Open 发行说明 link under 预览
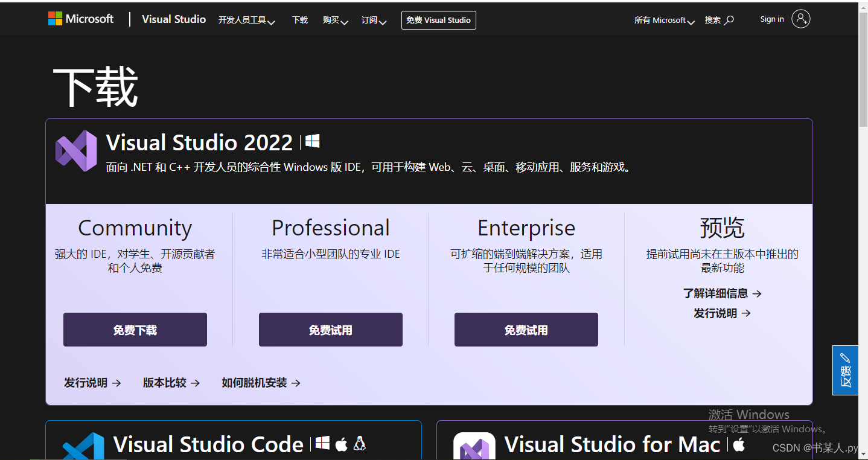868x460 pixels. (x=723, y=313)
